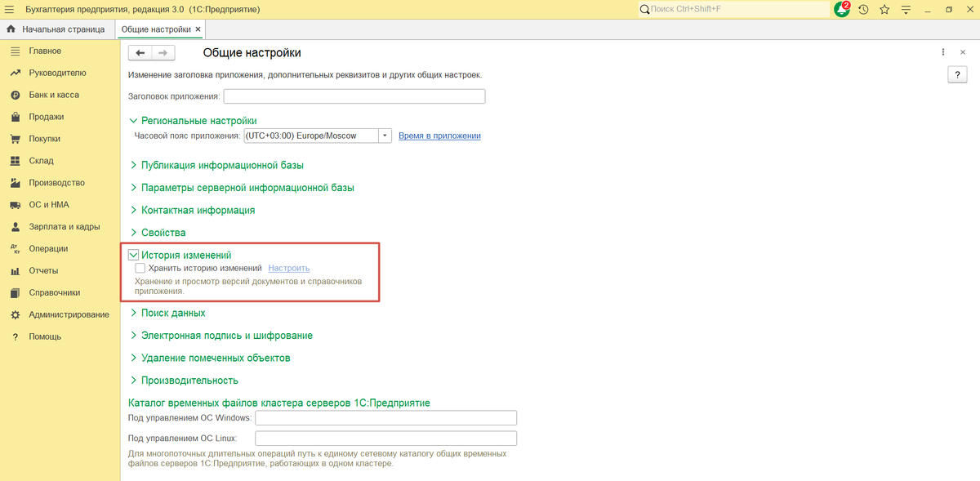
Task: Click Операции Дт/Кт icon in sidebar
Action: (15, 249)
